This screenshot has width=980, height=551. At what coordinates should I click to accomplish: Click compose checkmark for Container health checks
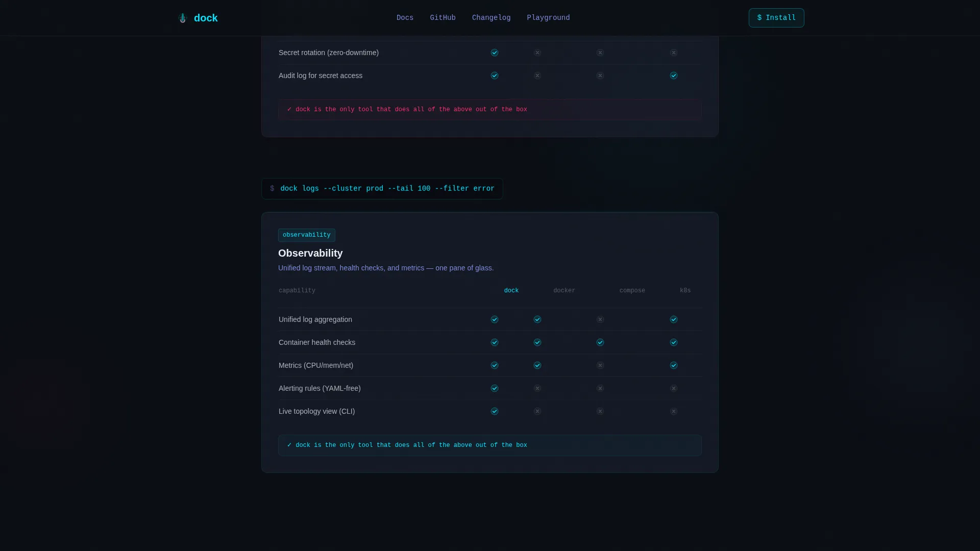(600, 342)
